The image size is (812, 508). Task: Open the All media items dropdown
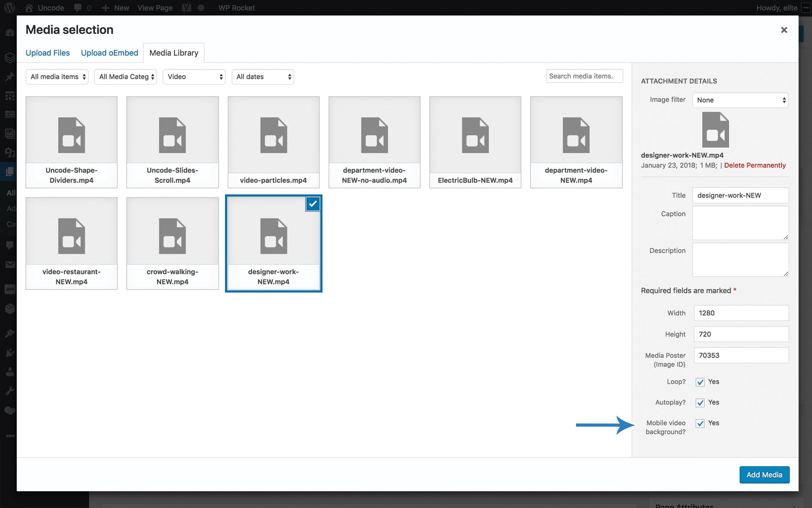pyautogui.click(x=57, y=77)
